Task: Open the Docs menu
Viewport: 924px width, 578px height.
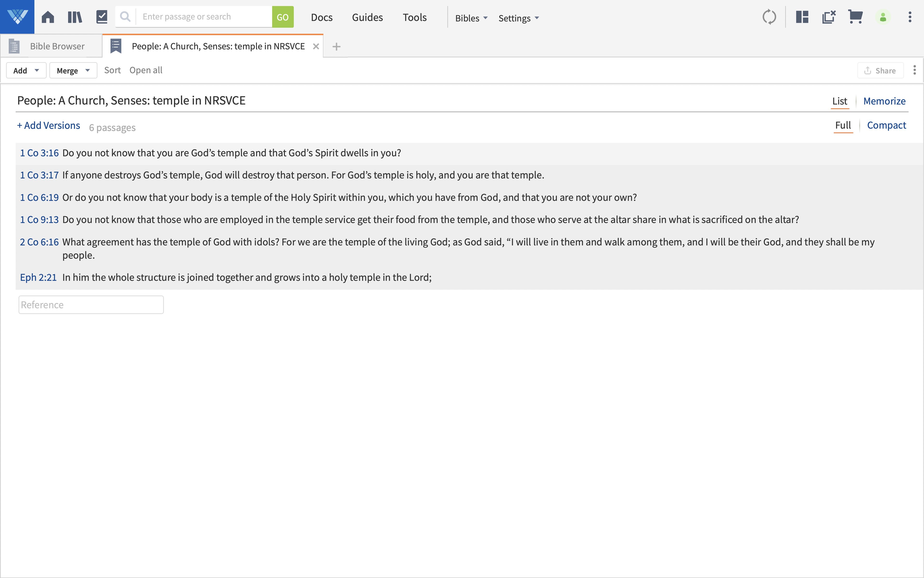Action: 321,18
